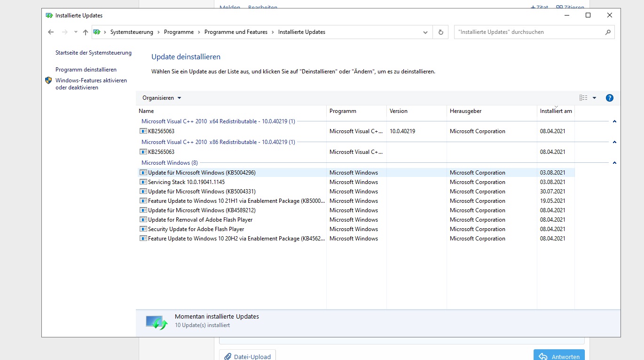The height and width of the screenshot is (360, 644).
Task: Select Feature Update to Windows 10 21H1 row
Action: pos(356,201)
